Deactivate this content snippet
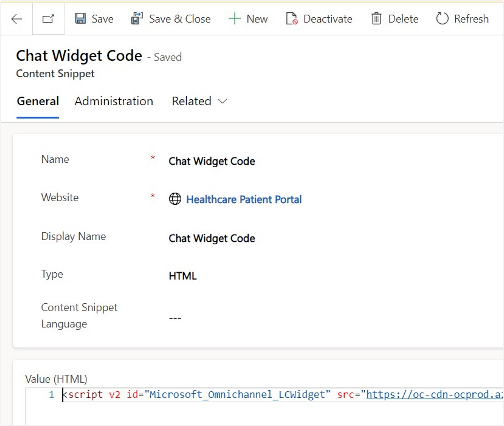Screen dimensions: 504x426 319,19
